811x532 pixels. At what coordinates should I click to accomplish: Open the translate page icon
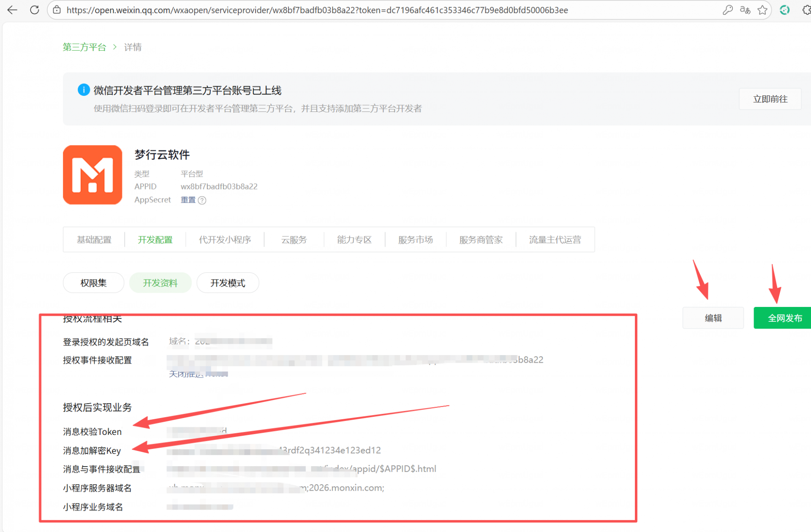pos(745,10)
